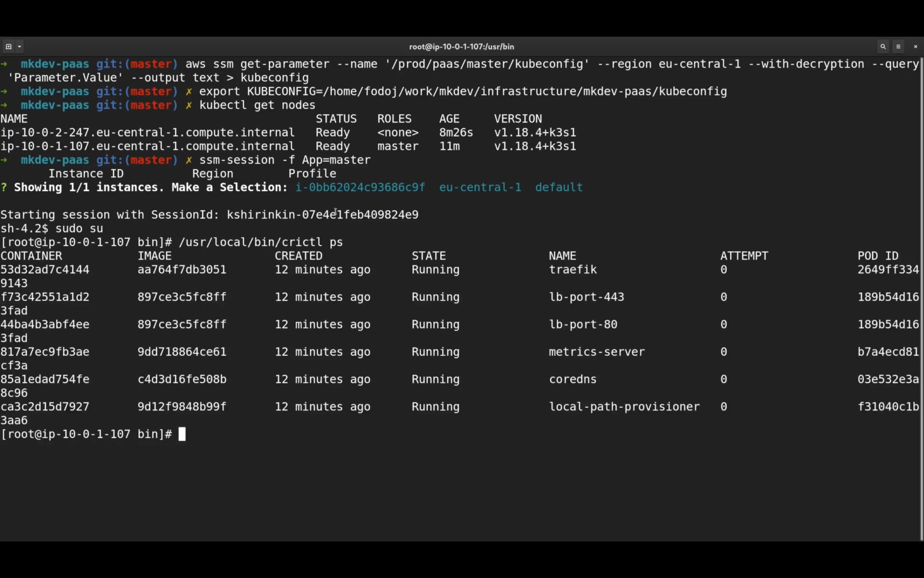The image size is (924, 578).
Task: Click image hash 9dd718864ce61
Action: [x=182, y=352]
